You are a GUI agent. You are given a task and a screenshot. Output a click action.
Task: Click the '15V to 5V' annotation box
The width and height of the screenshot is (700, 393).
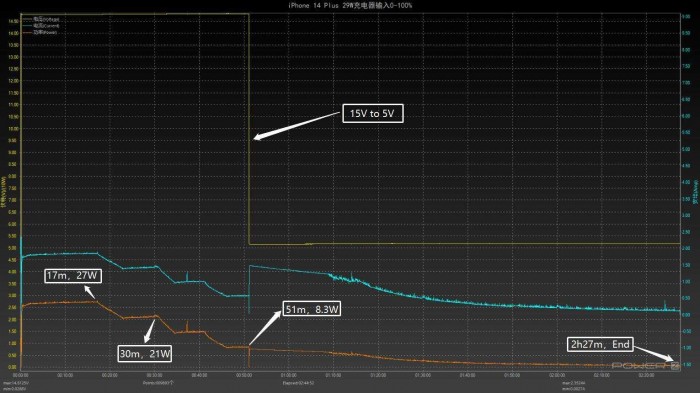(x=373, y=113)
